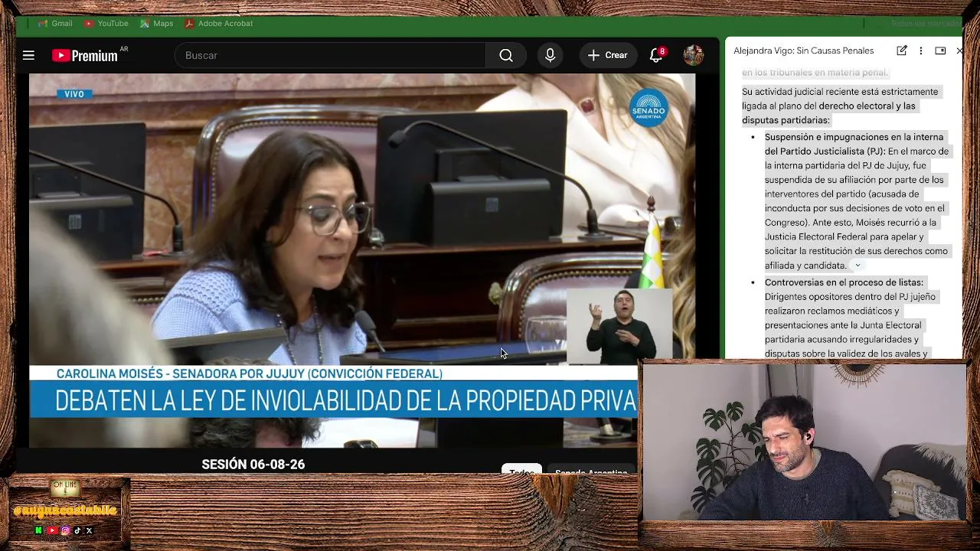Click the X icon in stream overlay
This screenshot has height=551, width=980.
(90, 530)
